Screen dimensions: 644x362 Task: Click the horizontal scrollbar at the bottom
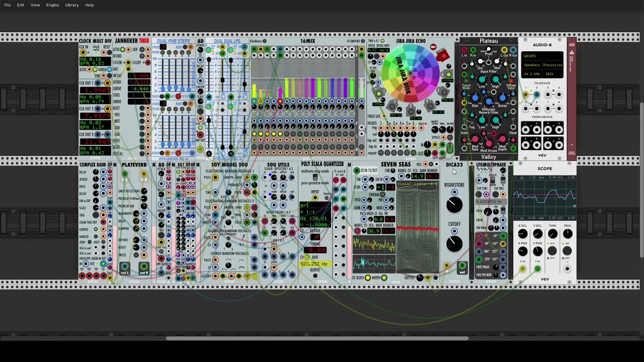click(317, 338)
